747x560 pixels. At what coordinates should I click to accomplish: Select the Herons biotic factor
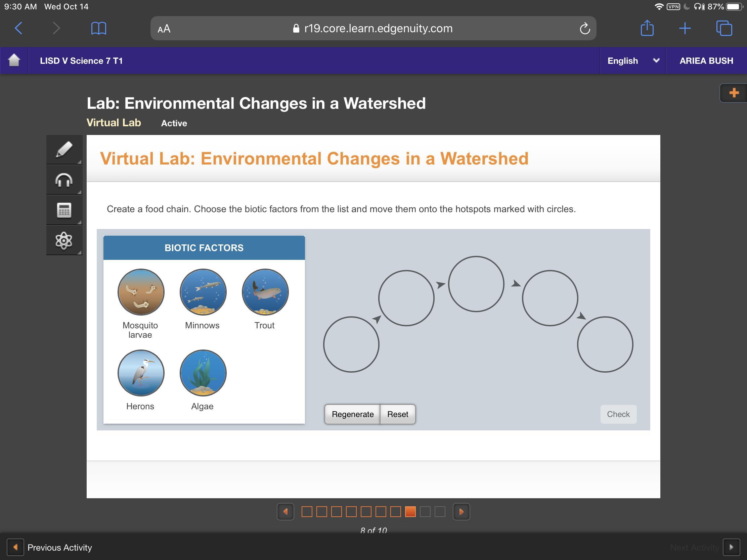tap(141, 373)
